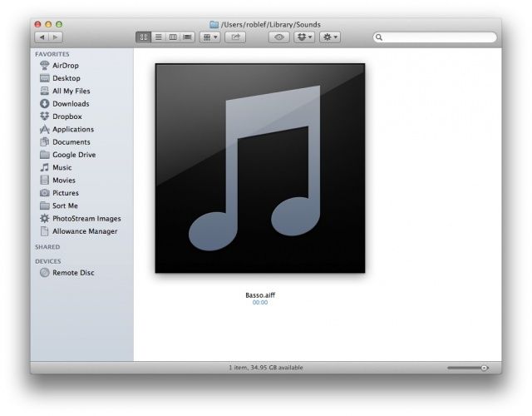
Task: Adjust the icon size slider
Action: point(483,367)
